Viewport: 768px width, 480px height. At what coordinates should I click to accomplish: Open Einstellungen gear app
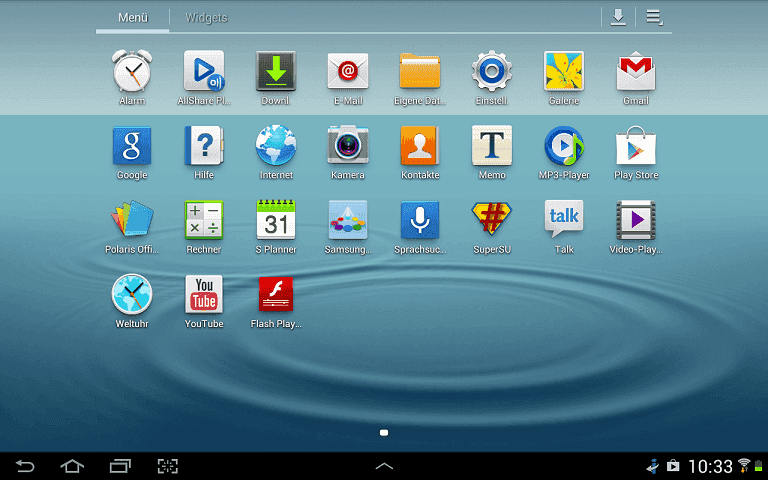(x=492, y=72)
